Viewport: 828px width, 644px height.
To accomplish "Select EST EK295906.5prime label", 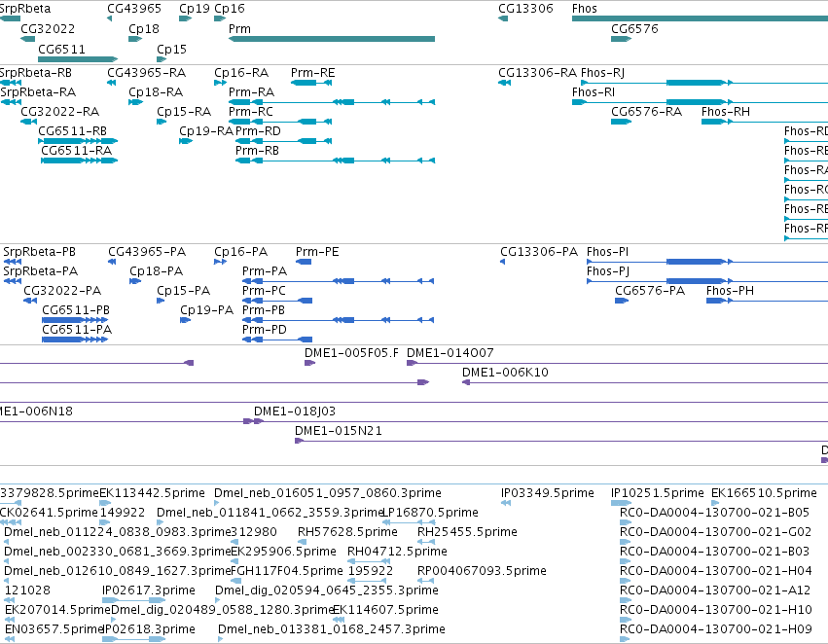I will (x=283, y=553).
